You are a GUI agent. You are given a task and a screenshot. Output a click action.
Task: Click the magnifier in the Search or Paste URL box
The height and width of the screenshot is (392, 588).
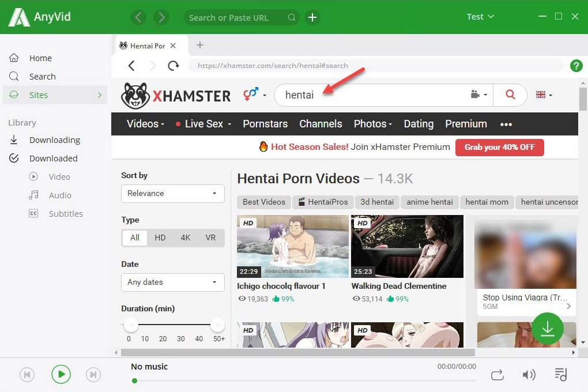[x=291, y=18]
